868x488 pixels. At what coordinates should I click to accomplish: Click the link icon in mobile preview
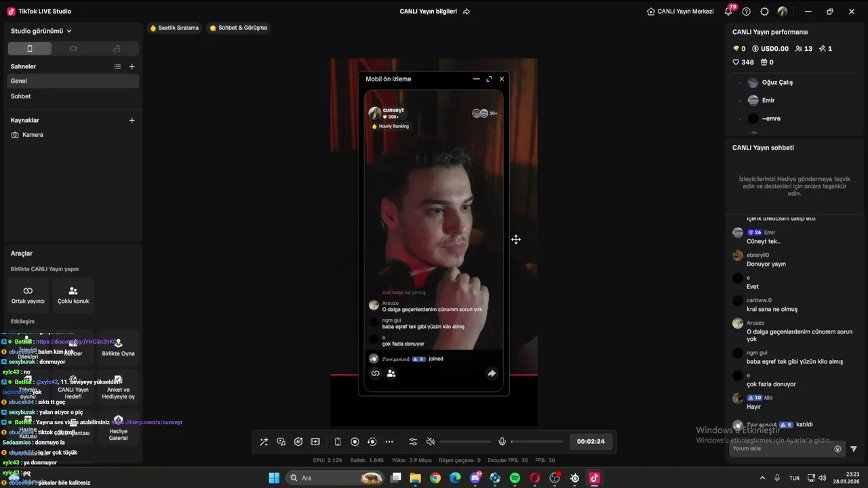(375, 373)
